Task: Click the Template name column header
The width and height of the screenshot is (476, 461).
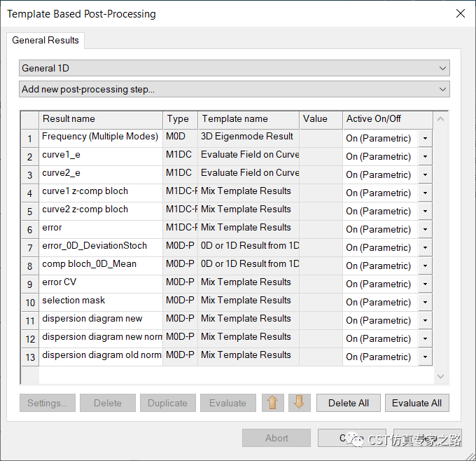Action: (248, 120)
